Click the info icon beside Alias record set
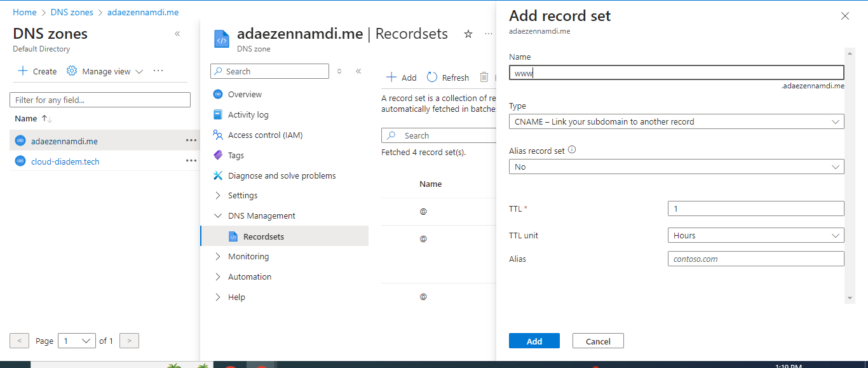 pyautogui.click(x=572, y=151)
